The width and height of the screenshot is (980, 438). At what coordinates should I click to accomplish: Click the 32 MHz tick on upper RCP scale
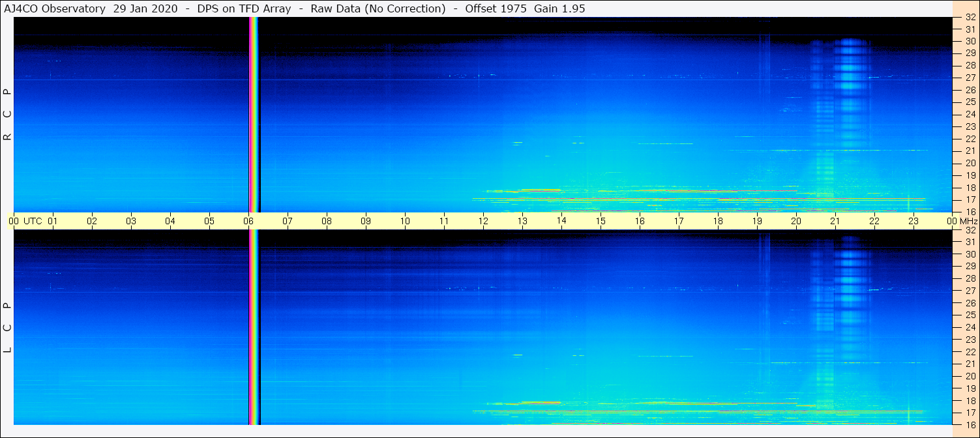coord(970,18)
